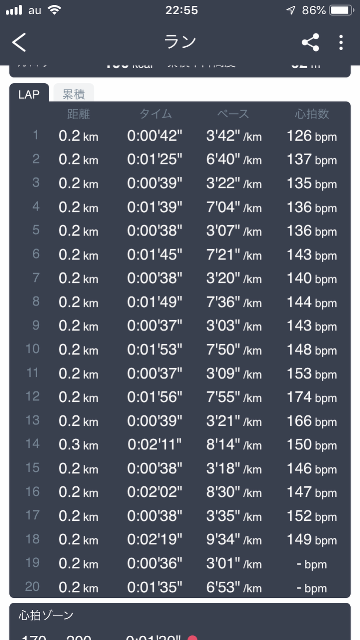Select the LAP tab
Screen dimensions: 360x640
[29, 94]
